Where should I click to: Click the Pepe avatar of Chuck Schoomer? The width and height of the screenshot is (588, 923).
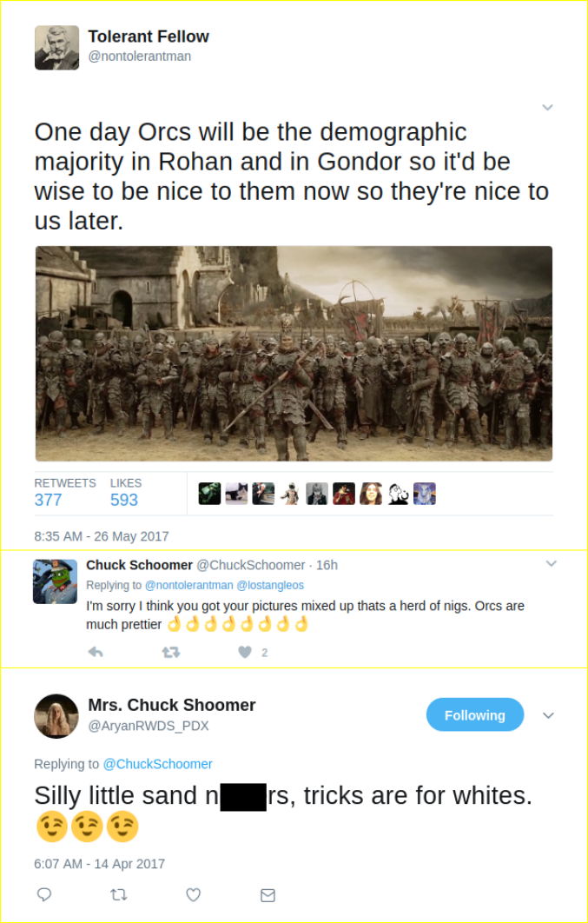56,581
